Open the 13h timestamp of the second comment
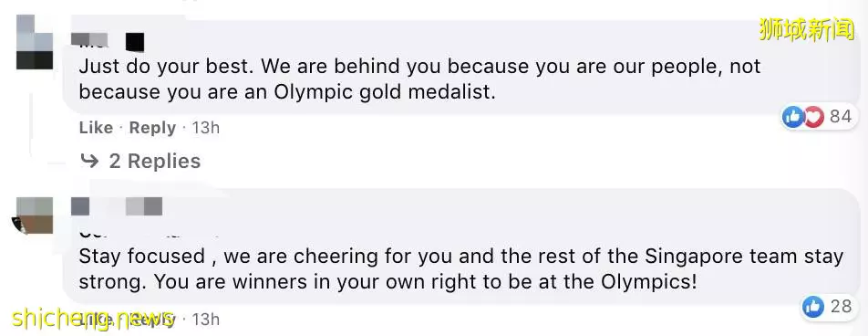This screenshot has height=336, width=868. click(205, 319)
